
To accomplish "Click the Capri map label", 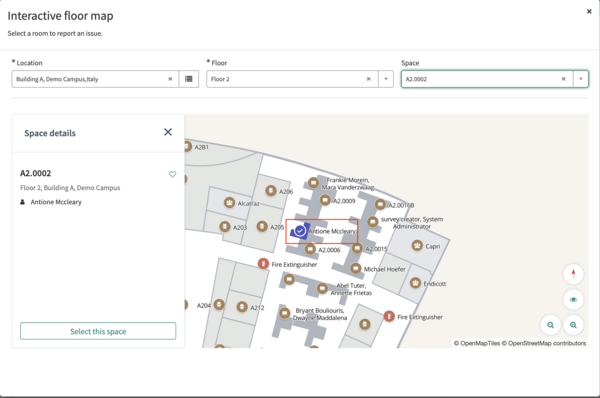I will 433,246.
